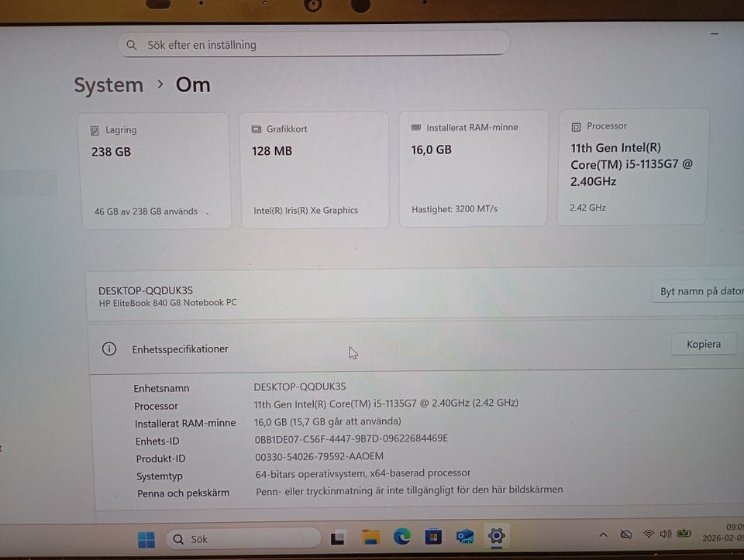
Task: Open Wi-Fi network tray icon
Action: click(648, 534)
